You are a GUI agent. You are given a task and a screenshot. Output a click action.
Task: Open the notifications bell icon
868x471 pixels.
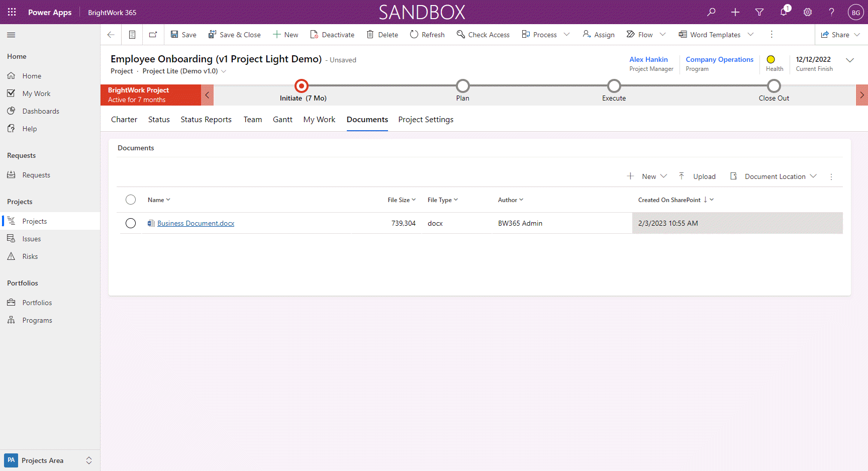pyautogui.click(x=784, y=12)
